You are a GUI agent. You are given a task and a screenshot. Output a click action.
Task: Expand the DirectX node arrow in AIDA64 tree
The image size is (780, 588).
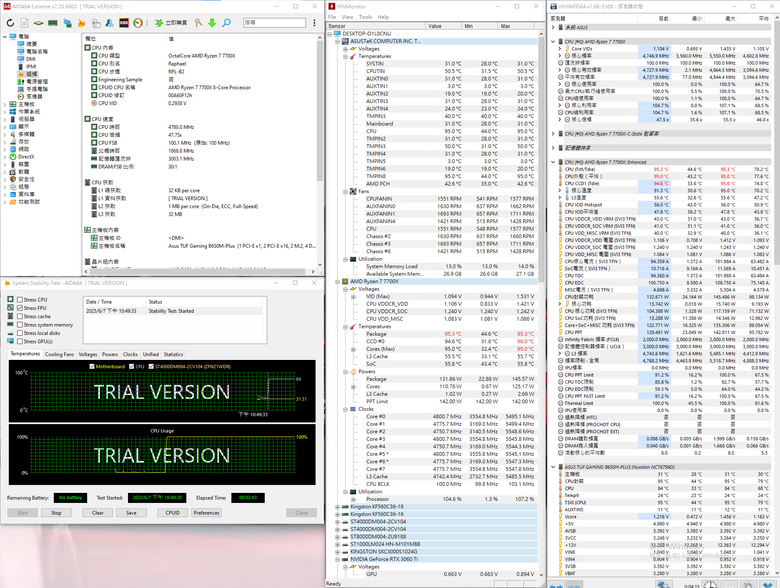[x=4, y=157]
